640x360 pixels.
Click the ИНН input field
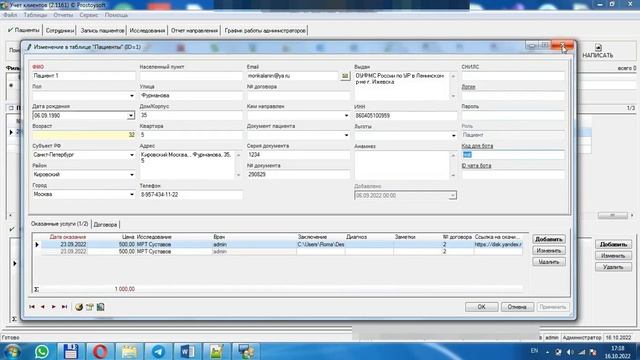point(406,116)
